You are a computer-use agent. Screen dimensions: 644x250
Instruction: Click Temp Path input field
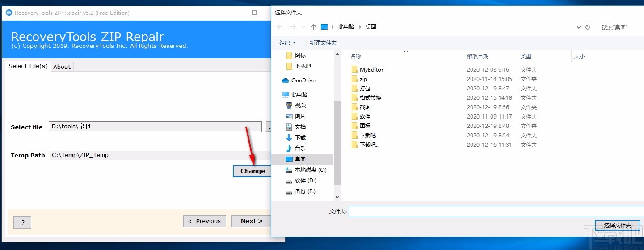coord(160,155)
